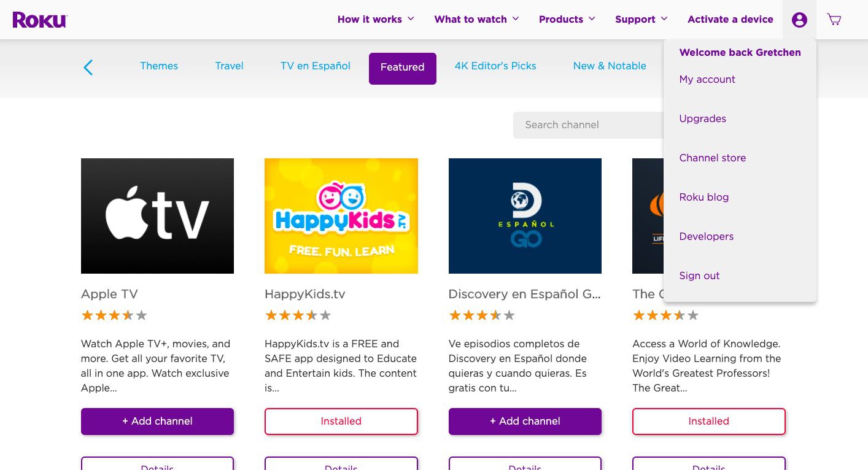Screen dimensions: 868x470
Task: Expand the Products menu
Action: [x=567, y=19]
